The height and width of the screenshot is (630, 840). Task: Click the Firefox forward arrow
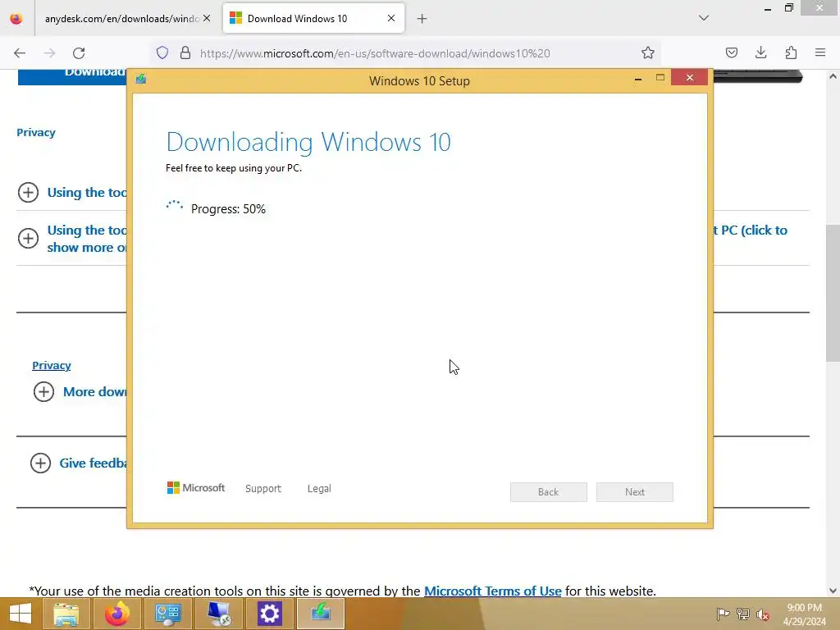coord(49,53)
